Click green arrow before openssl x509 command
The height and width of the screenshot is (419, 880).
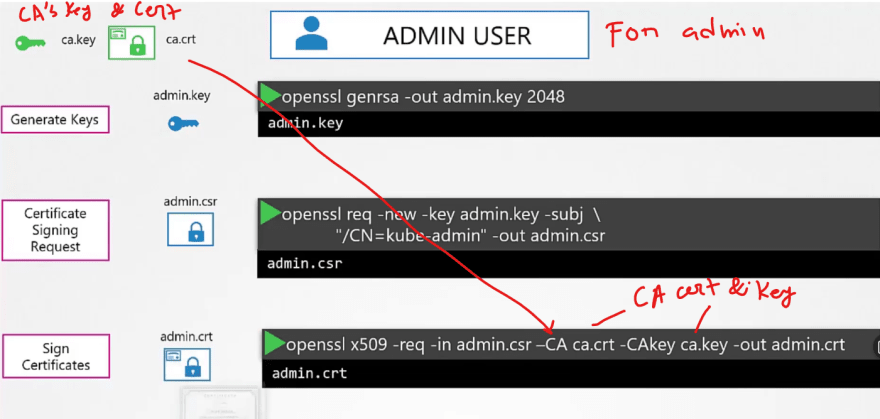point(275,343)
